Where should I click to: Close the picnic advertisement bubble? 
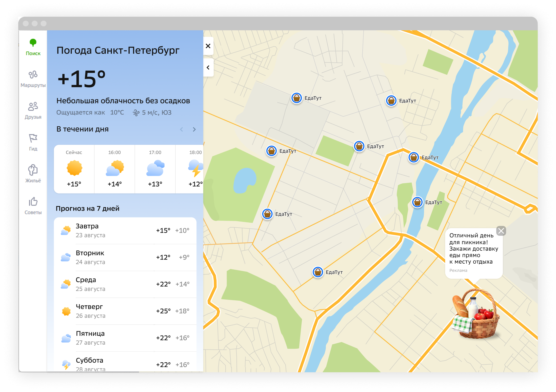pos(501,231)
